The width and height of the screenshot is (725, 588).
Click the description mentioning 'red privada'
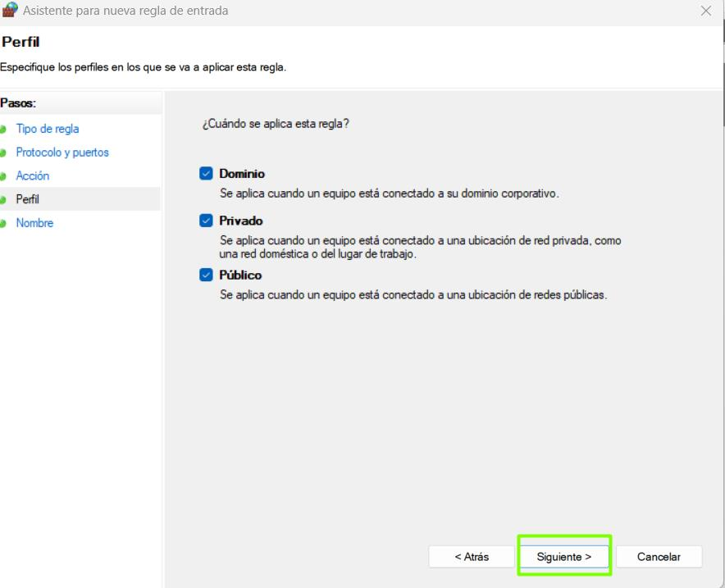[420, 247]
